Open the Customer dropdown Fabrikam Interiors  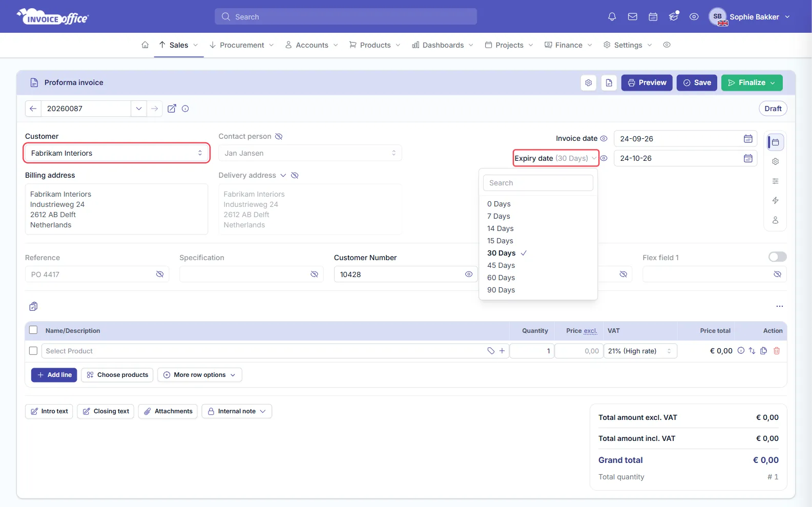pos(117,153)
